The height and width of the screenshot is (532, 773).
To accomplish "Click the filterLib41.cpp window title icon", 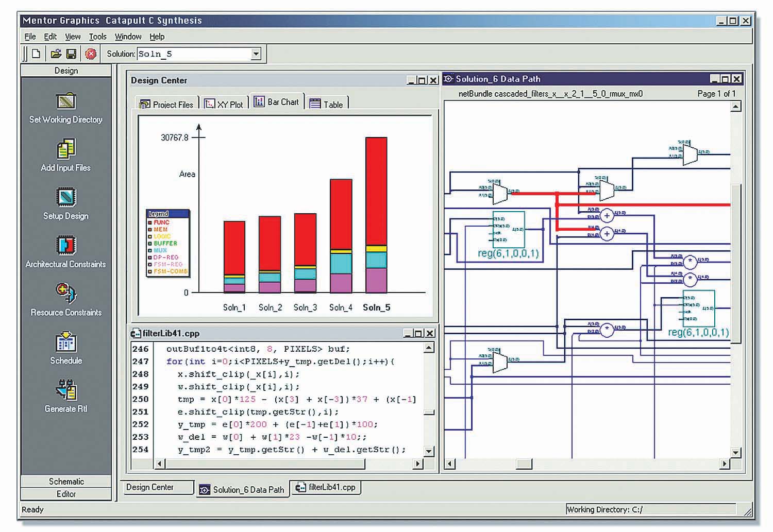I will coord(136,334).
